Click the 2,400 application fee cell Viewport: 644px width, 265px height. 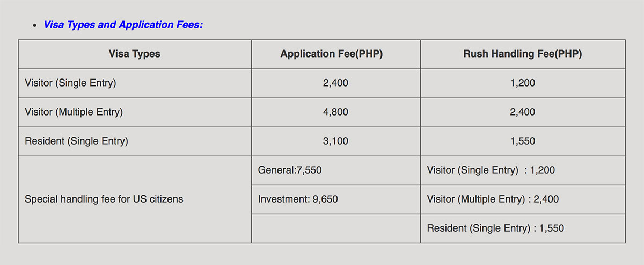click(x=336, y=83)
